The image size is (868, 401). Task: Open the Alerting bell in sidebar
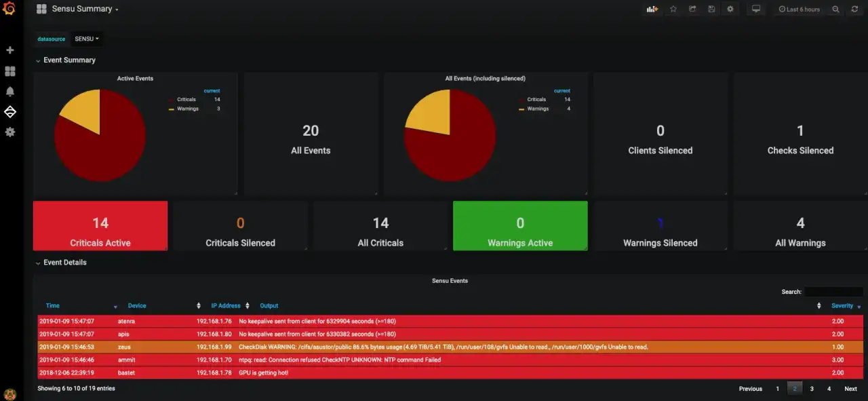pyautogui.click(x=10, y=91)
